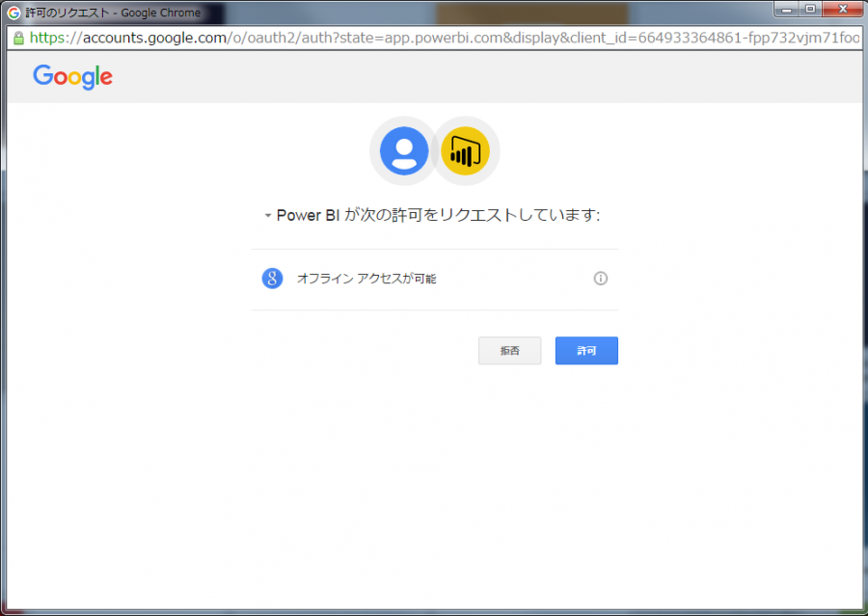Click the blue 許可 (Allow) button
868x616 pixels.
(x=586, y=350)
